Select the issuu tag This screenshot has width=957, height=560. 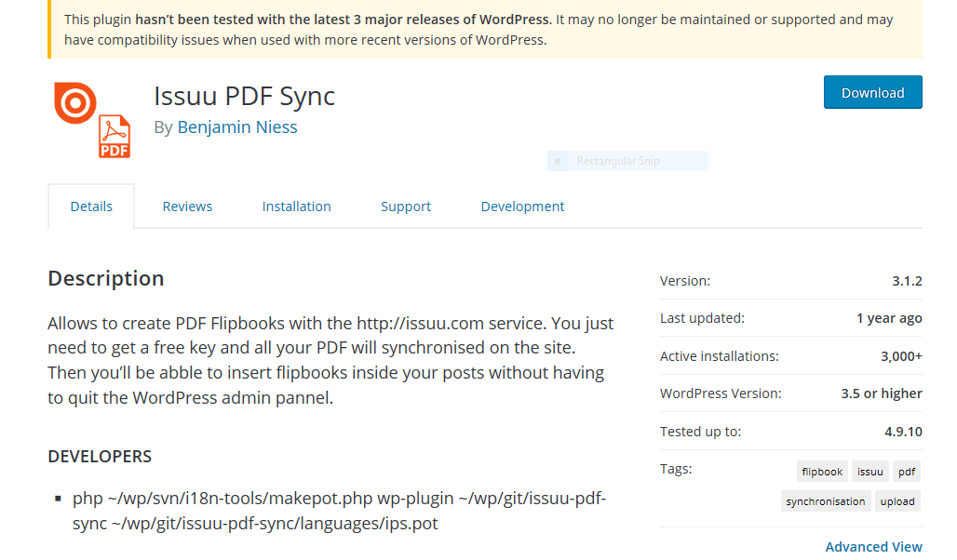click(869, 472)
